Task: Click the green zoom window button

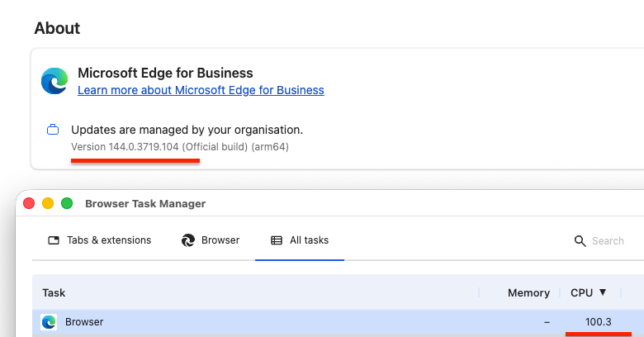Action: coord(67,203)
